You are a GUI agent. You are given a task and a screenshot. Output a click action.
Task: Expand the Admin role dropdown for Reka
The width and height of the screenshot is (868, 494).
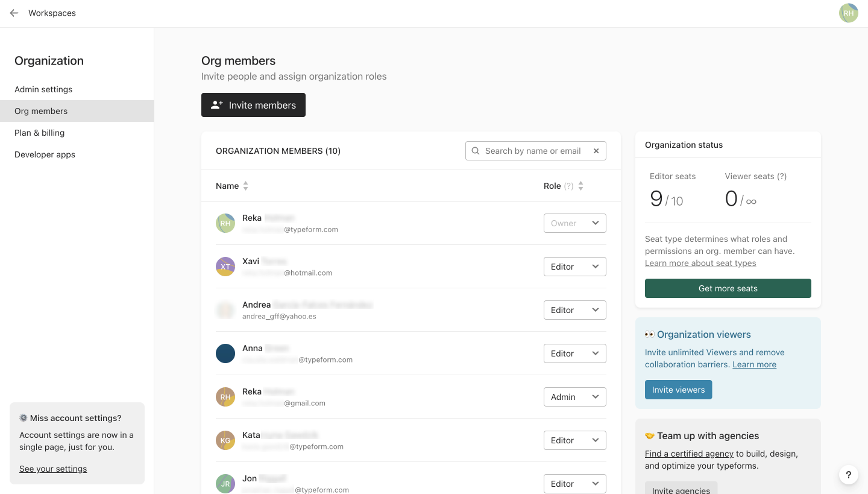(x=574, y=397)
